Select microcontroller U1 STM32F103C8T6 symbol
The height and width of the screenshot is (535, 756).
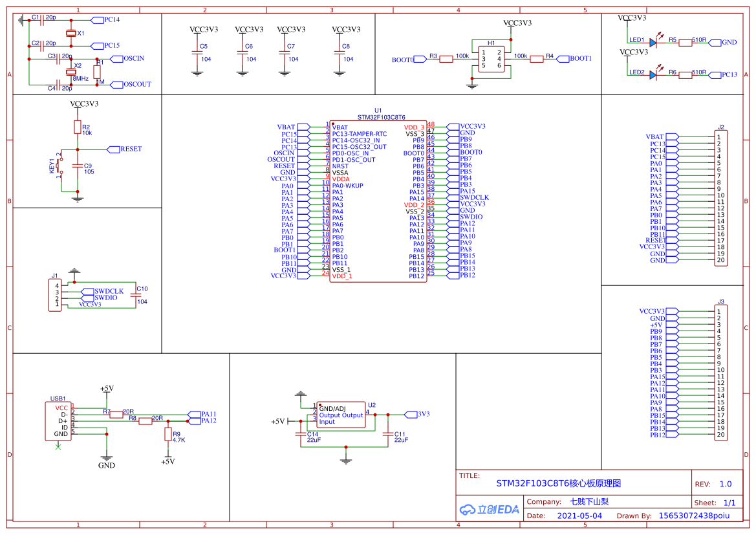(x=378, y=201)
